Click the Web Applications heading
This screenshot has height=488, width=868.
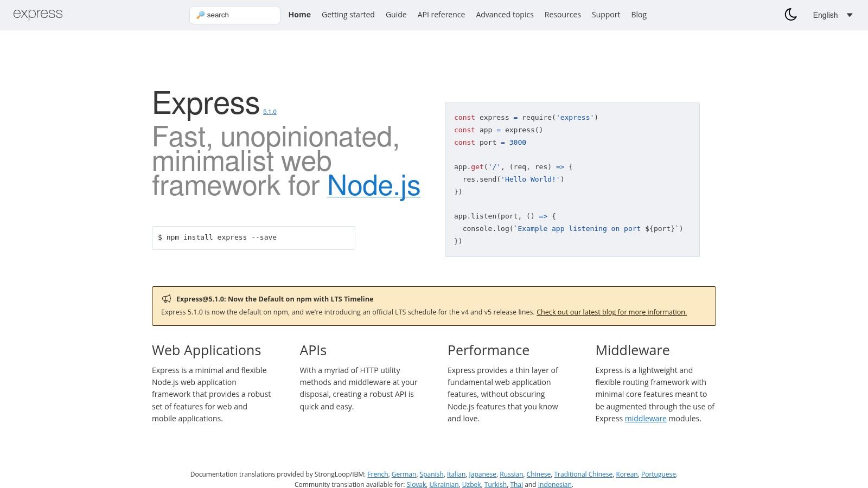[x=206, y=350]
